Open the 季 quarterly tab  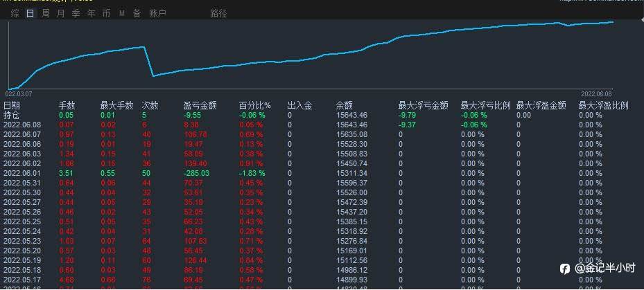click(x=76, y=14)
